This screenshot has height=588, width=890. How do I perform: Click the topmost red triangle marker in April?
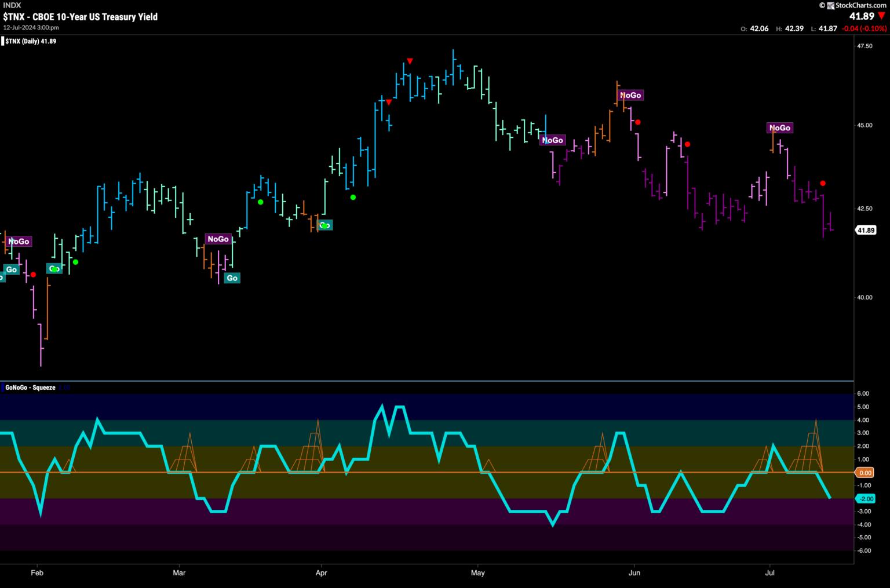tap(410, 61)
